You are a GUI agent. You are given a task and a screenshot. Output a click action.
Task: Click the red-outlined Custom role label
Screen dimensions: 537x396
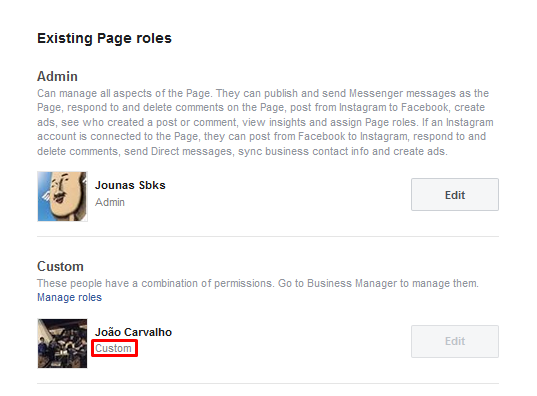[x=113, y=348]
